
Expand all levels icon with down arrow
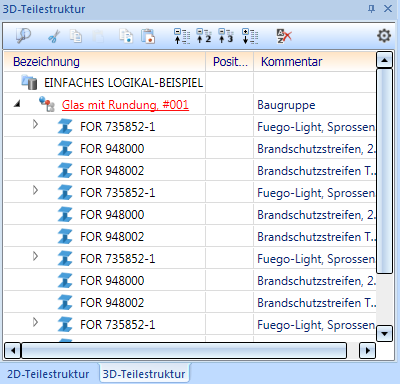click(250, 36)
